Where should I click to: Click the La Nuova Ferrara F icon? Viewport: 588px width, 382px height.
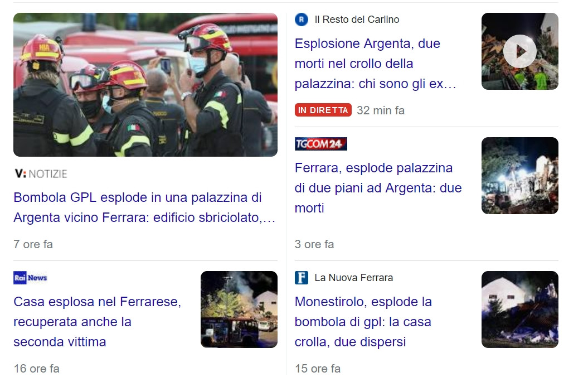tap(302, 278)
